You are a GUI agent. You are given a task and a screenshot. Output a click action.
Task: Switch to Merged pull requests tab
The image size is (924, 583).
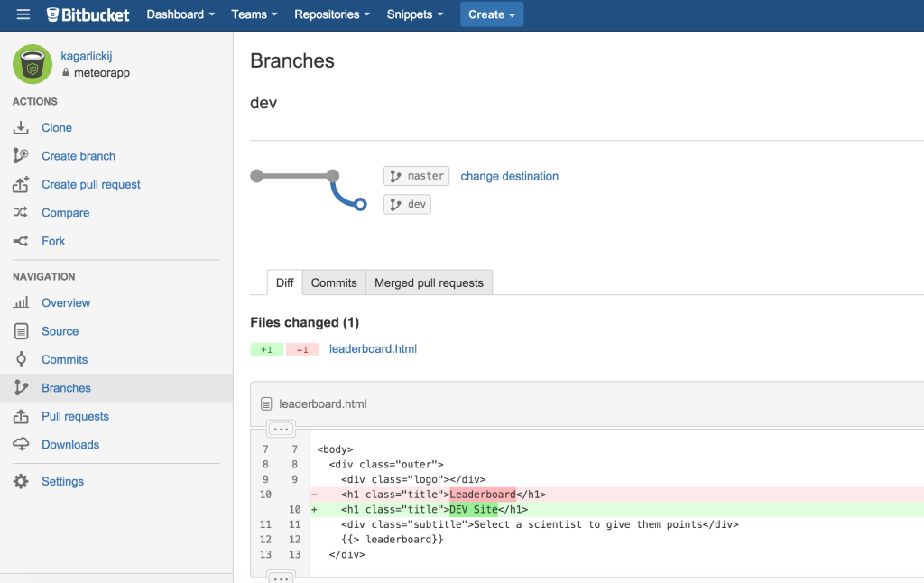pyautogui.click(x=429, y=282)
